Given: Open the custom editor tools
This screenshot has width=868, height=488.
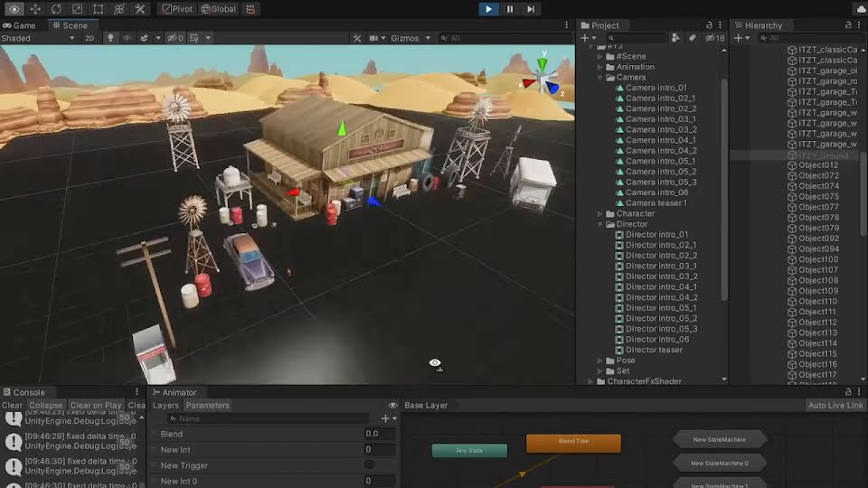Looking at the screenshot, I should [x=140, y=9].
